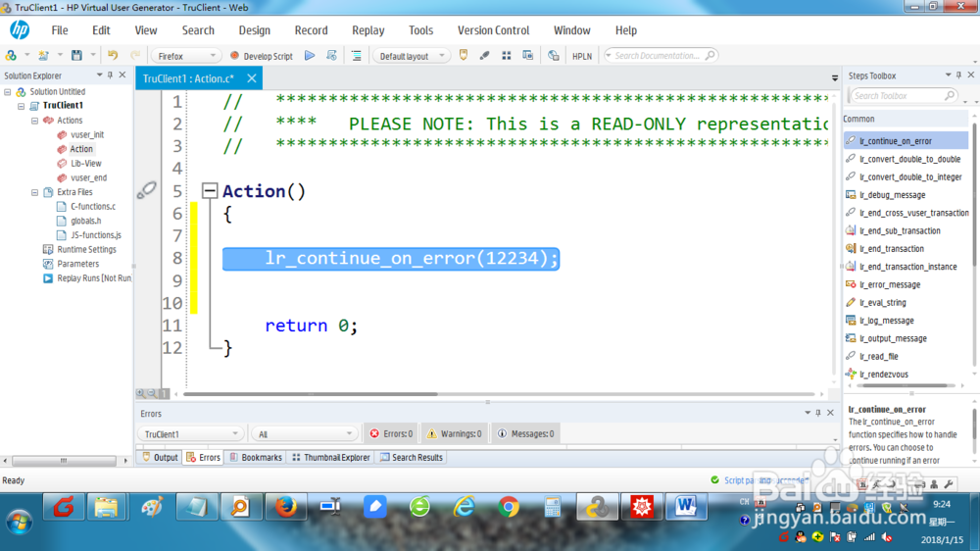Open the Replay menu
This screenshot has width=980, height=551.
368,30
